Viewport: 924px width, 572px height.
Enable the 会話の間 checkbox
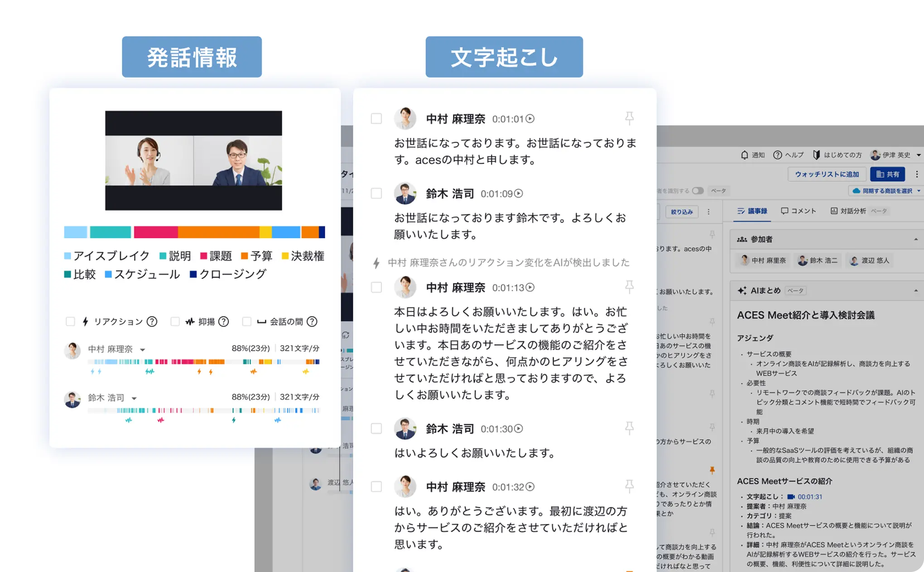(246, 322)
